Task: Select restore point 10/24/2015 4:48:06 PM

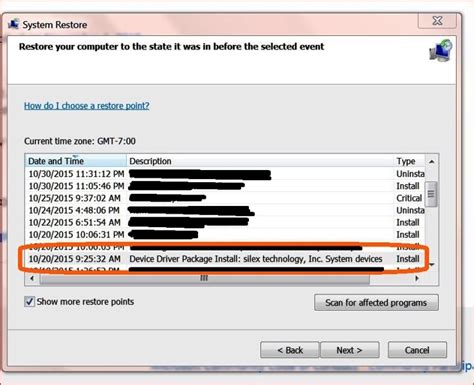Action: [225, 210]
